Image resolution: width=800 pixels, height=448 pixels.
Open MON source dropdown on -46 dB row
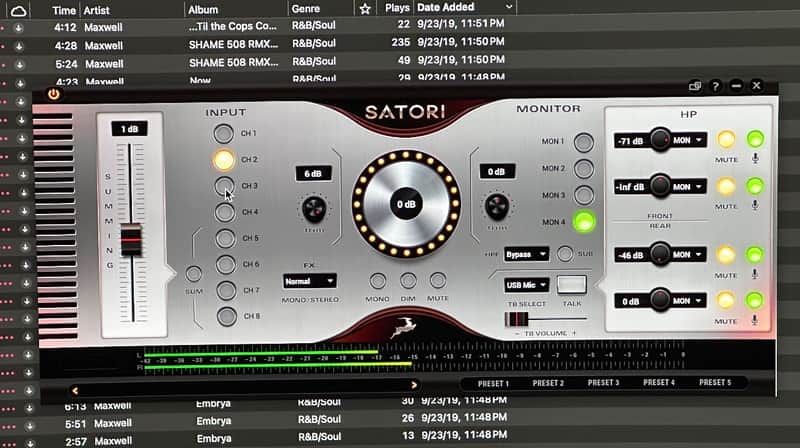(x=689, y=255)
